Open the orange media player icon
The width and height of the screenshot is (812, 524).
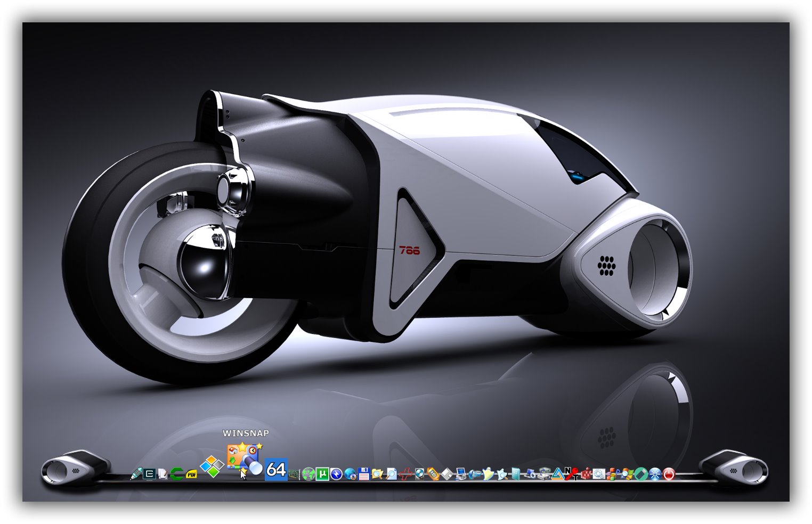(x=433, y=474)
